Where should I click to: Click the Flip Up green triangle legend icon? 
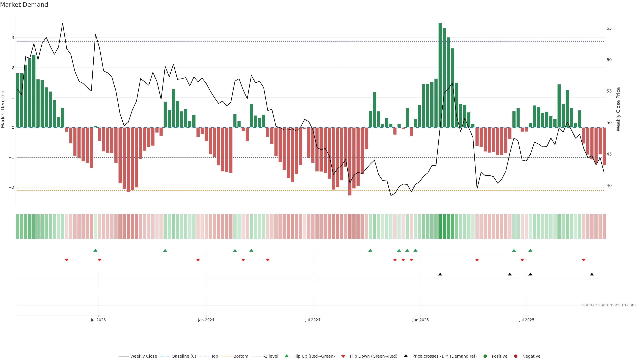pyautogui.click(x=286, y=356)
